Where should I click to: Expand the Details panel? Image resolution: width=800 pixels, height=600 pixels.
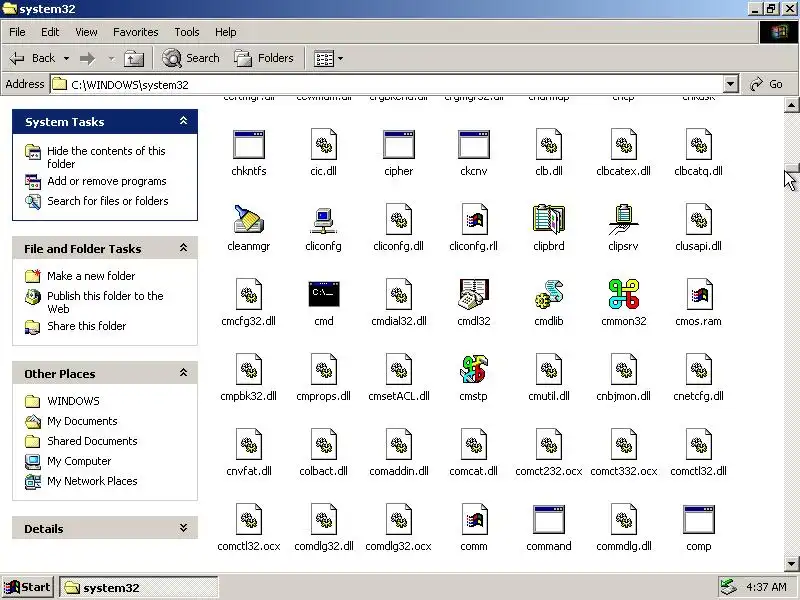[x=183, y=528]
